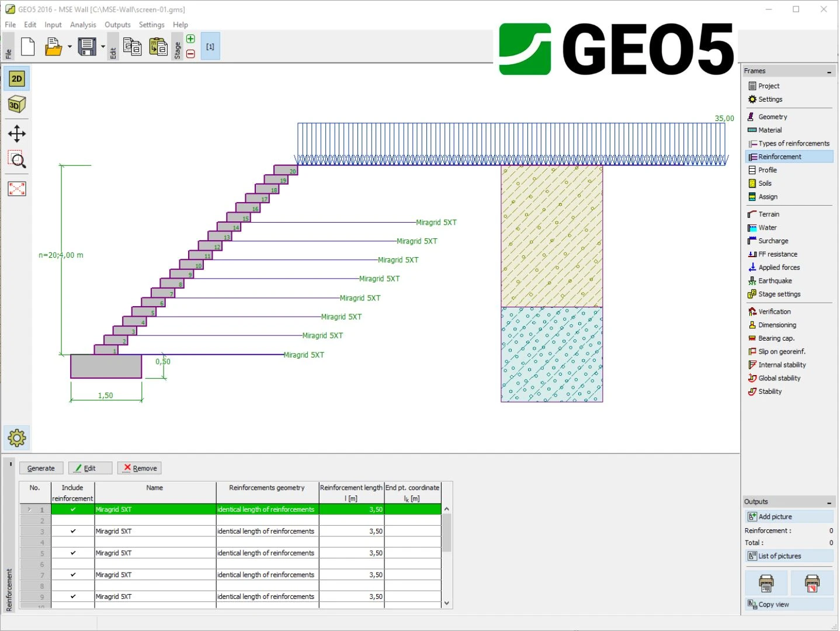
Task: Click the fit-to-screen icon
Action: pos(16,188)
